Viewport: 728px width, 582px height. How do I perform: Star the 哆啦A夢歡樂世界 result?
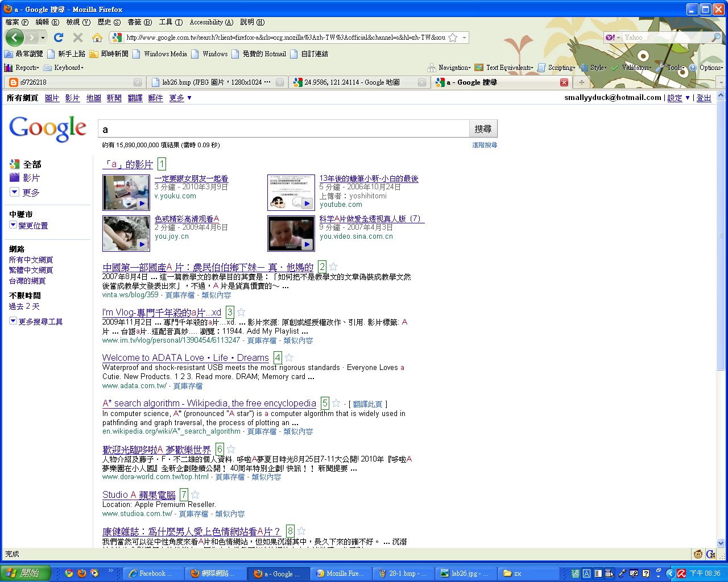pos(231,449)
